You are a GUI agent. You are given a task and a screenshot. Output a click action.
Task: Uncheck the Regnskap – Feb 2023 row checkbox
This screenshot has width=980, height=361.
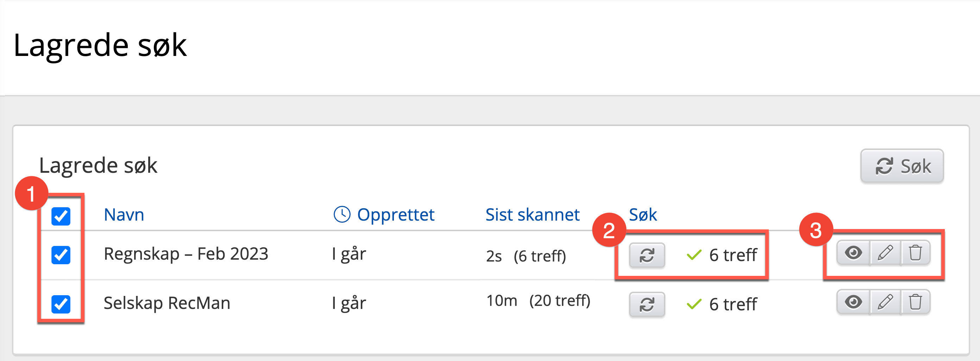coord(61,255)
